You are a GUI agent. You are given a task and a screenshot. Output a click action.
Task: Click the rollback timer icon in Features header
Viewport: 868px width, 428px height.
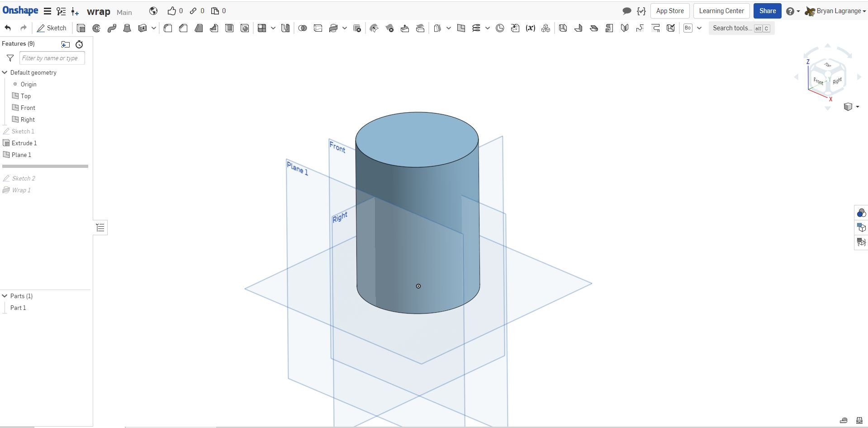point(79,44)
